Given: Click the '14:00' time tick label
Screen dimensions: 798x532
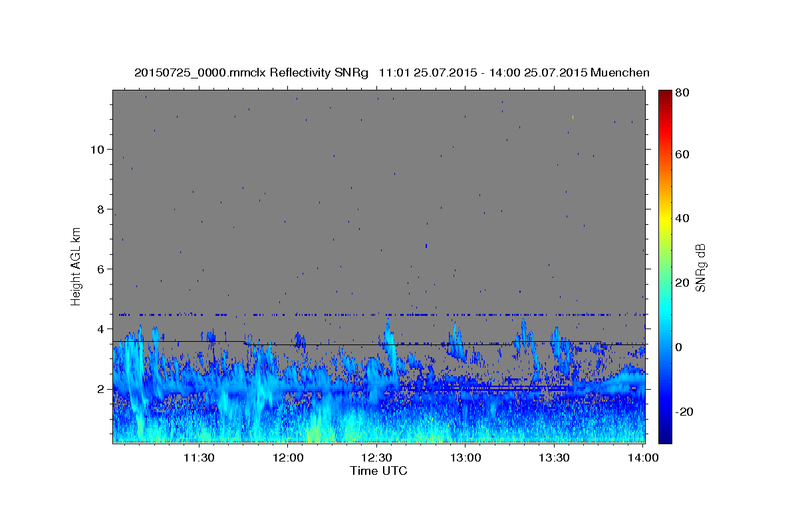Looking at the screenshot, I should point(643,458).
